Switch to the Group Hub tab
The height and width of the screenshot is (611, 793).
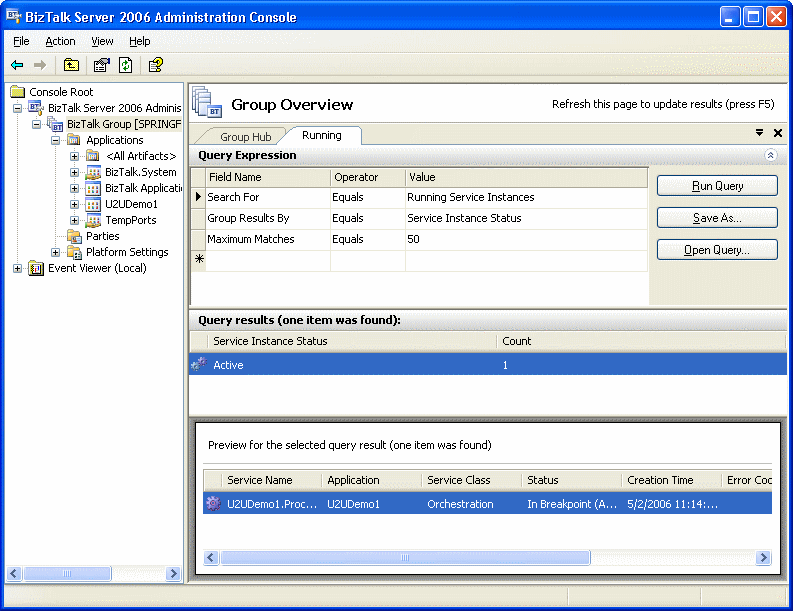point(245,137)
